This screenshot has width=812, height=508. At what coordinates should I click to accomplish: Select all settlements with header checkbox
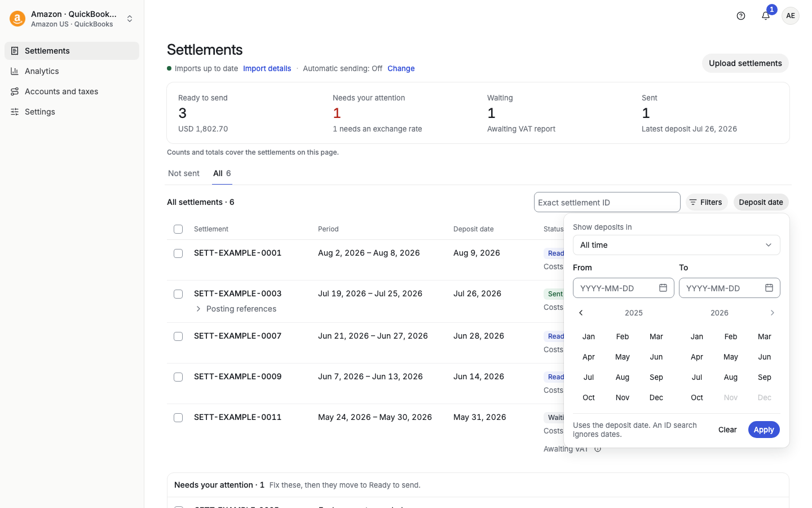pyautogui.click(x=178, y=229)
